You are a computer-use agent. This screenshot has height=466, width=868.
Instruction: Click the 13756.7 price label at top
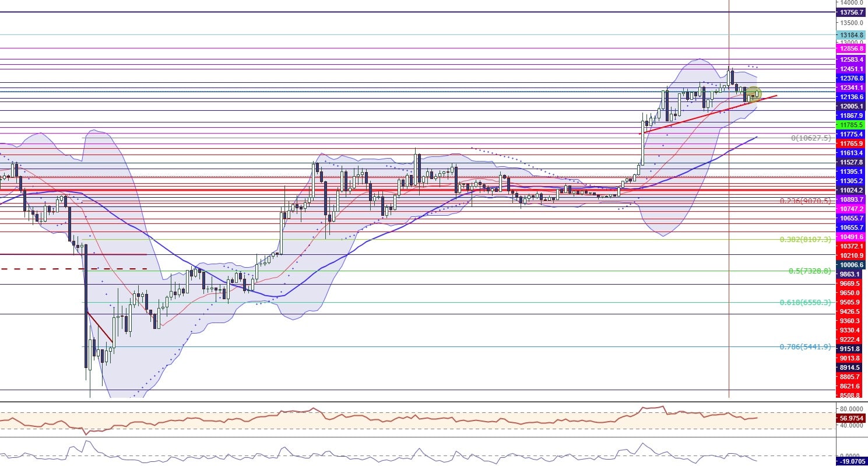pyautogui.click(x=852, y=12)
